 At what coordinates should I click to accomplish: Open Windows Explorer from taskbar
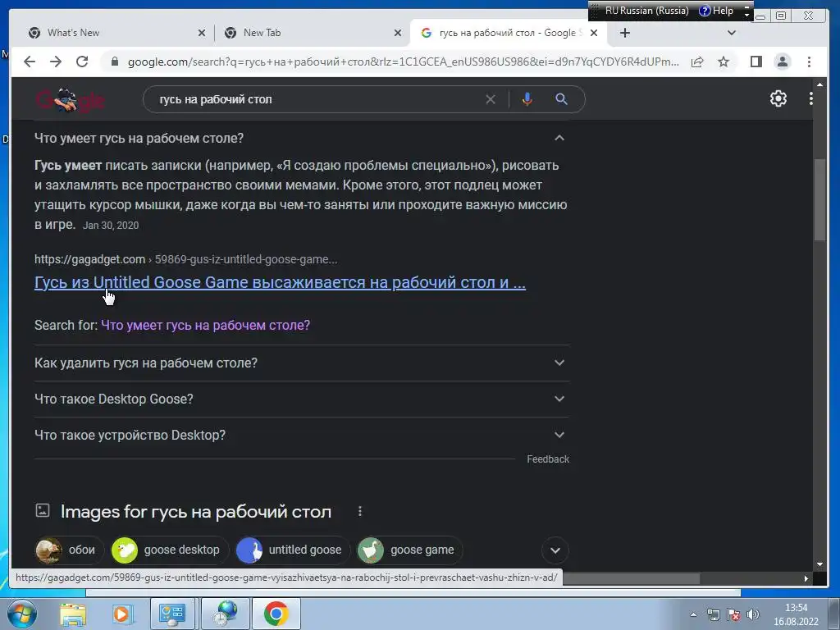click(x=73, y=614)
